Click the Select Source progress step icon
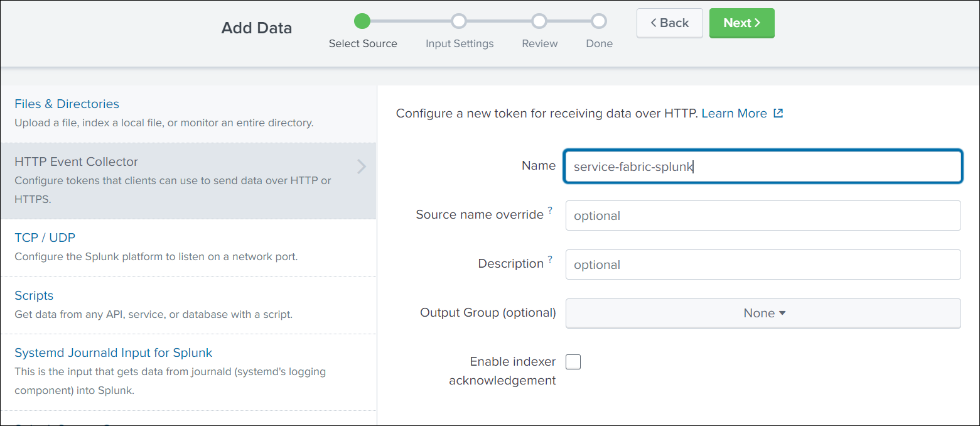980x426 pixels. pos(362,21)
